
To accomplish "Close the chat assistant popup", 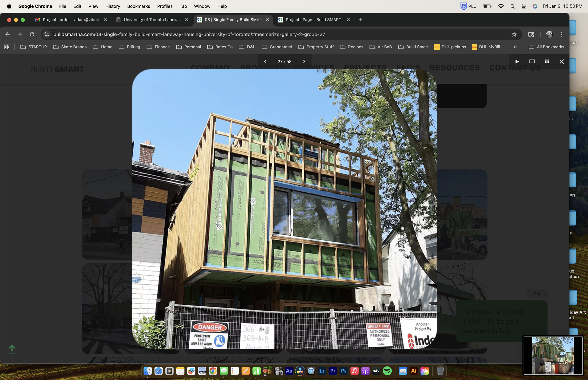I will (x=536, y=294).
